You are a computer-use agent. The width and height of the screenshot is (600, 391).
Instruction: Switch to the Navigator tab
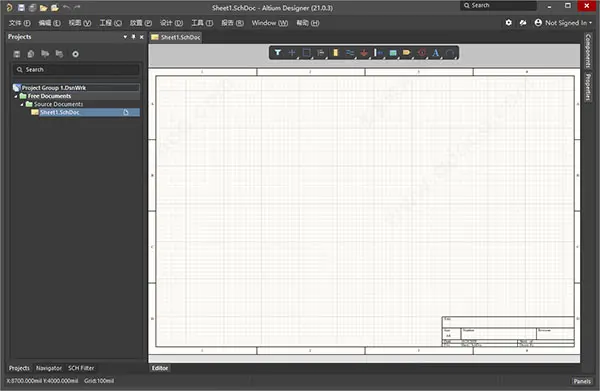49,368
